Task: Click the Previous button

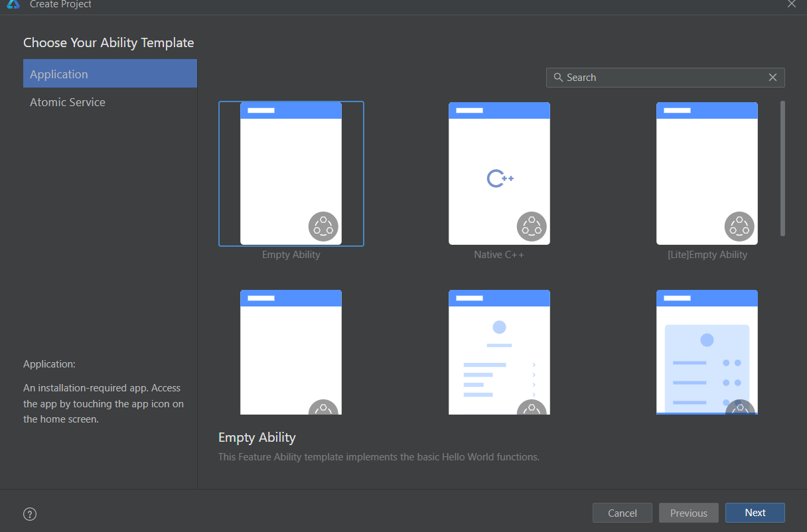Action: pyautogui.click(x=689, y=513)
